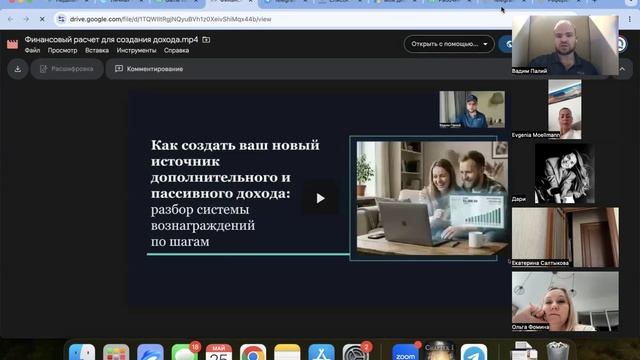Open the Просмотр menu
640x360 pixels.
(62, 50)
